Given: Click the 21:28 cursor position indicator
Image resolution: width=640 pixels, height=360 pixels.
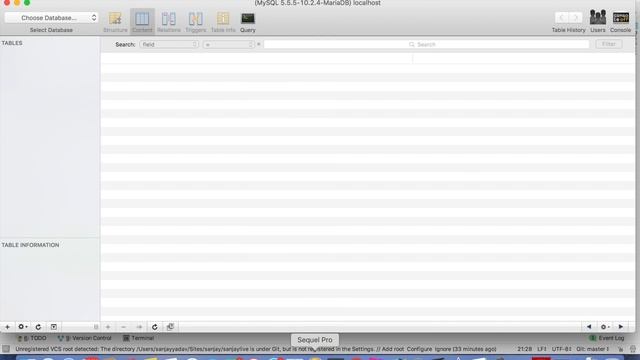Looking at the screenshot, I should coord(524,349).
